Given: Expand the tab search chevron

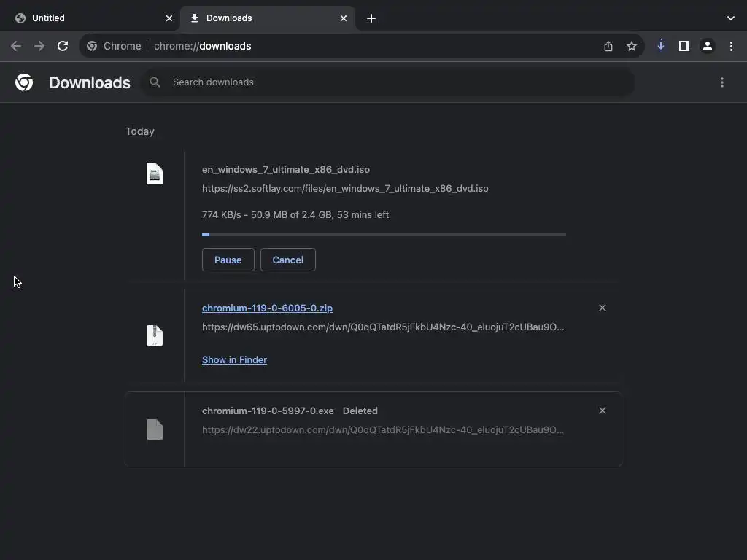Looking at the screenshot, I should click(731, 18).
